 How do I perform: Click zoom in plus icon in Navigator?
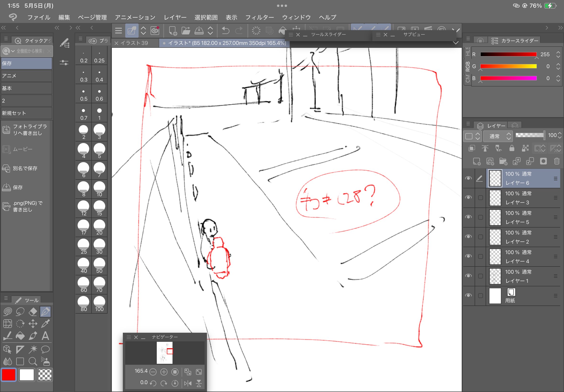(164, 372)
